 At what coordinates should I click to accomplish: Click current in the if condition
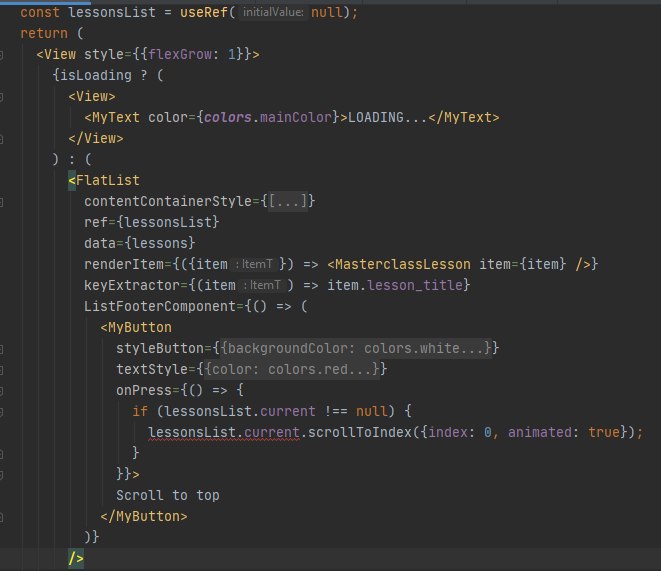tap(288, 411)
